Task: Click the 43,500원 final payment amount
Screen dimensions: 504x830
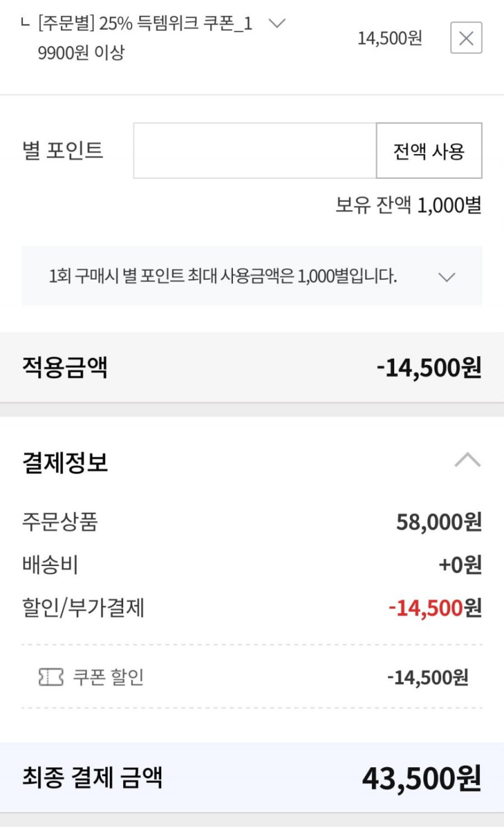Action: pos(421,778)
